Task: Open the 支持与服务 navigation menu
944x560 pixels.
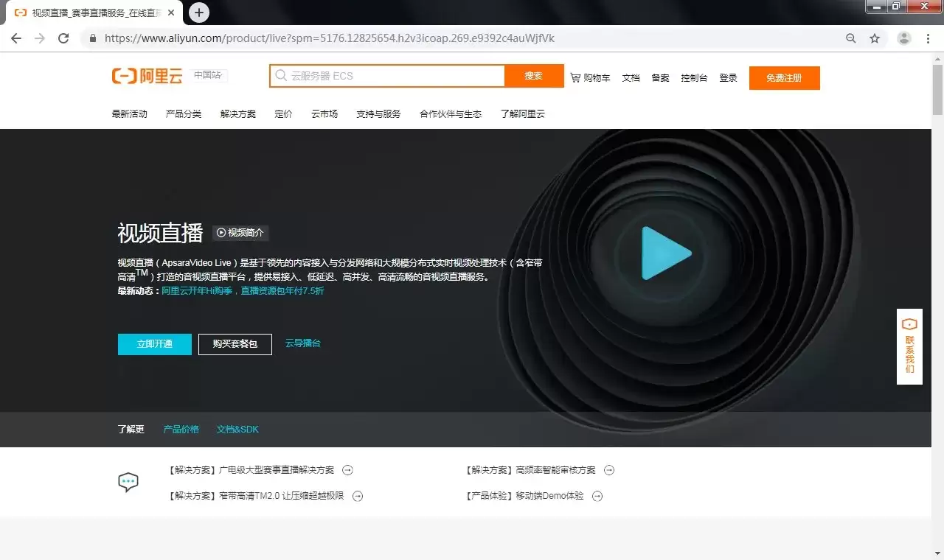Action: [378, 114]
